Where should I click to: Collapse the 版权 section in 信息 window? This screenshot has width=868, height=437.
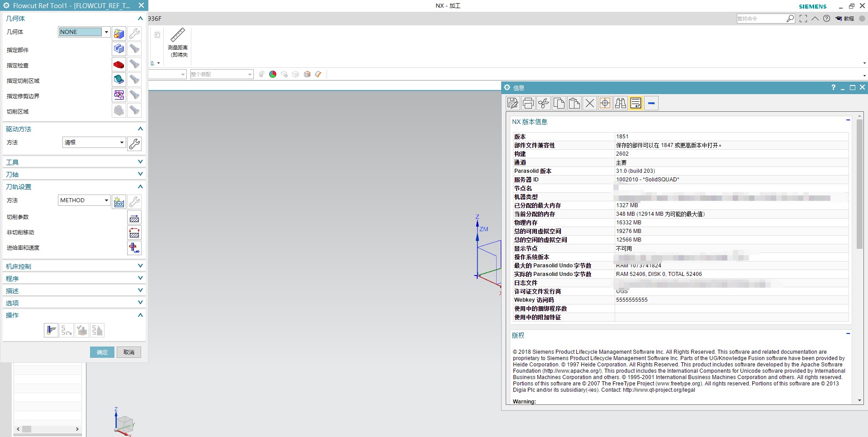click(848, 333)
